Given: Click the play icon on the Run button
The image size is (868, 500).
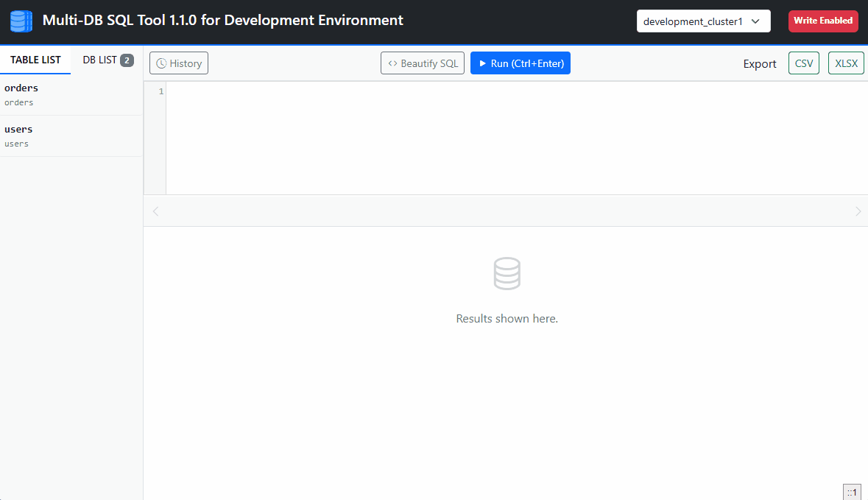Looking at the screenshot, I should point(482,63).
